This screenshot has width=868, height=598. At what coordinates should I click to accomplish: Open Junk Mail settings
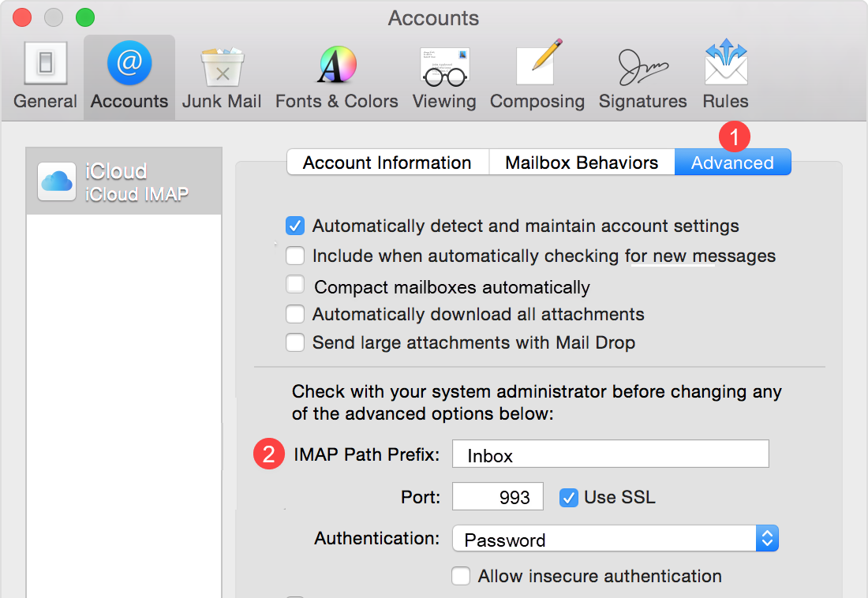[x=222, y=75]
